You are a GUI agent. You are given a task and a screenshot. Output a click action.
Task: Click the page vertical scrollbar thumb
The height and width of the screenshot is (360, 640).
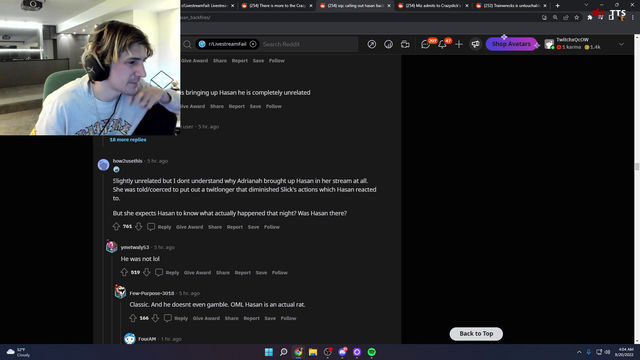pyautogui.click(x=637, y=166)
